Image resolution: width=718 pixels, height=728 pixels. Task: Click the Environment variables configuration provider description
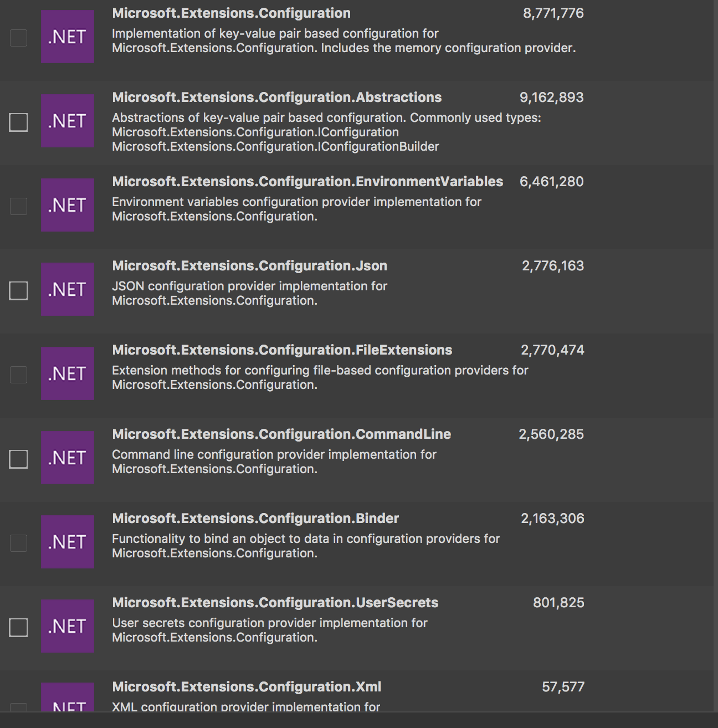tap(296, 209)
